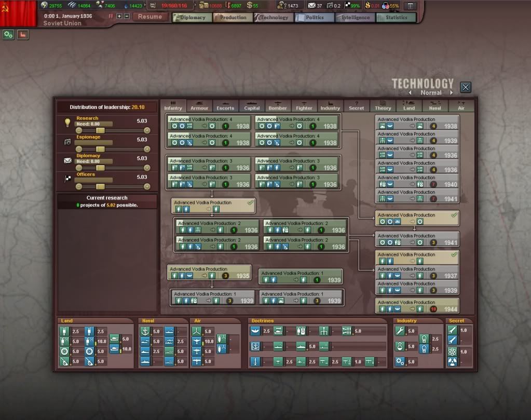Open the menu icon at top right
The height and width of the screenshot is (420, 531).
coord(410,6)
